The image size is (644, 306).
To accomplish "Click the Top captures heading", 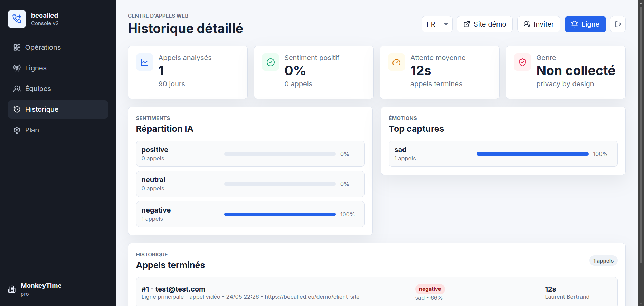I will pos(416,129).
